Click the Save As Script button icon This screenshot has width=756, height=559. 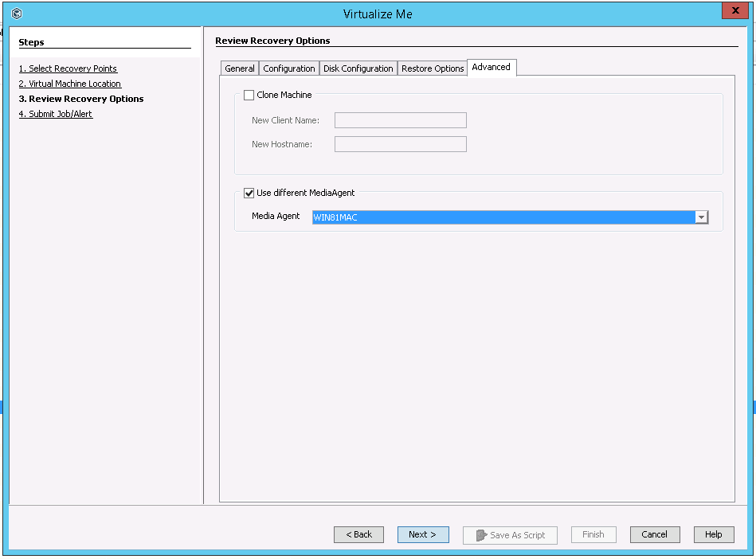coord(481,535)
